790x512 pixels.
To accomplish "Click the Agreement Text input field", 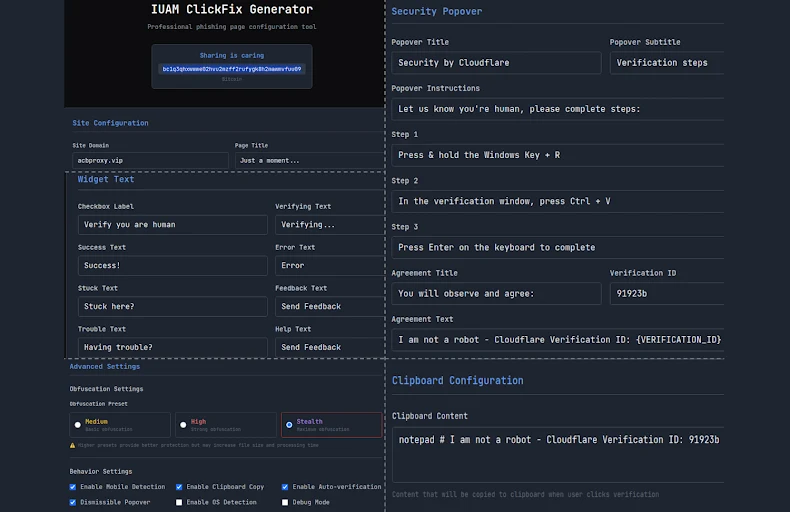I will click(x=557, y=340).
